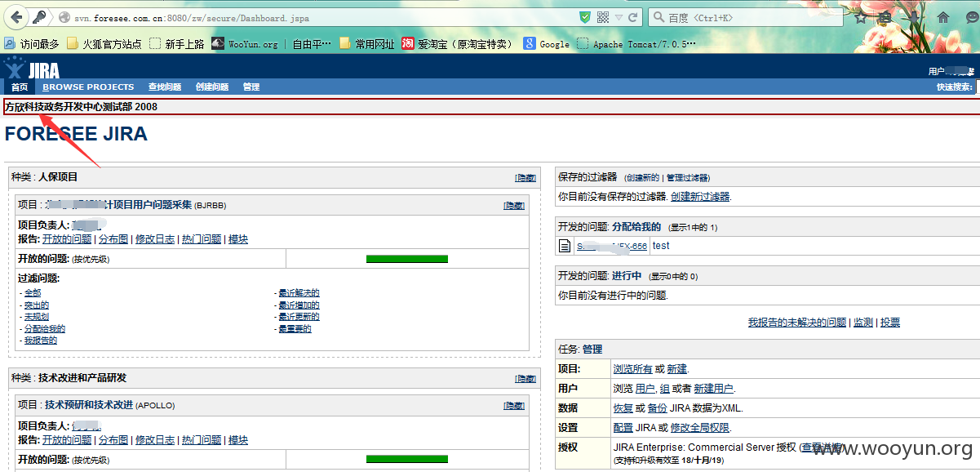
Task: Reload the page with the refresh icon
Action: point(634,17)
